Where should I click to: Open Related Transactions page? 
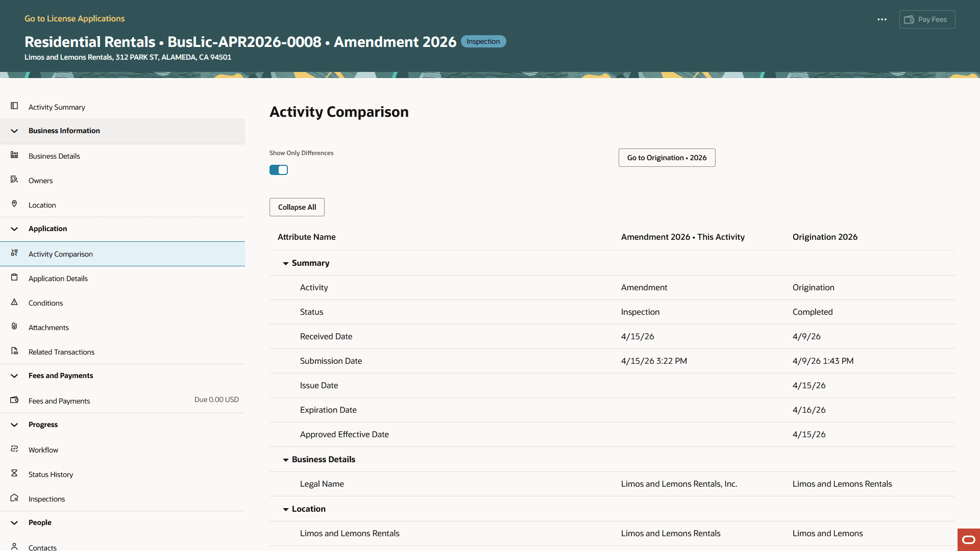click(x=61, y=352)
